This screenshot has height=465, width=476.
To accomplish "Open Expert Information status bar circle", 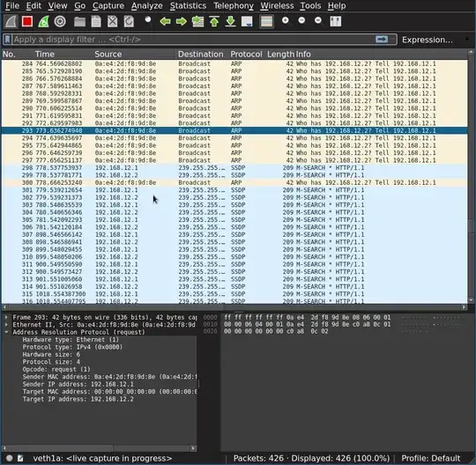I will click(x=10, y=458).
